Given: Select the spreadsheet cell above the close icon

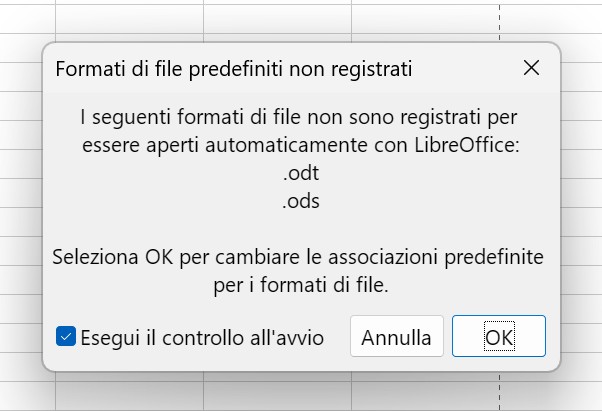Looking at the screenshot, I should click(550, 19).
